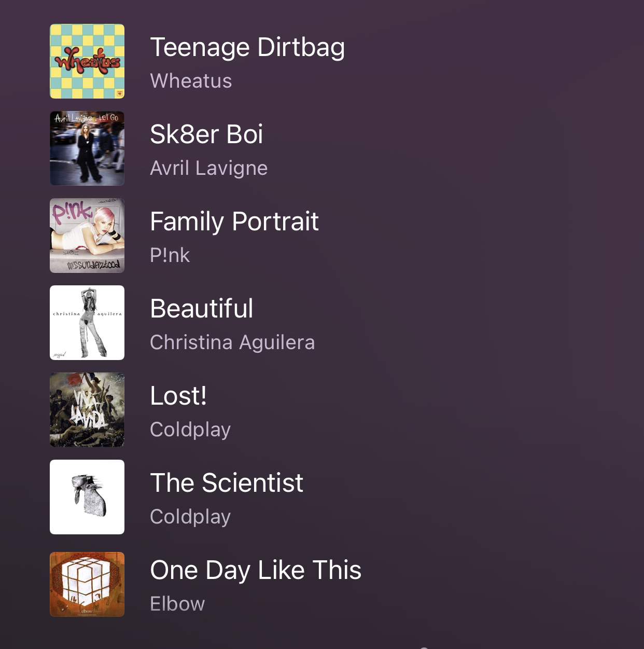Select the P!nk artist name
Screen dimensions: 644x649
tap(170, 255)
